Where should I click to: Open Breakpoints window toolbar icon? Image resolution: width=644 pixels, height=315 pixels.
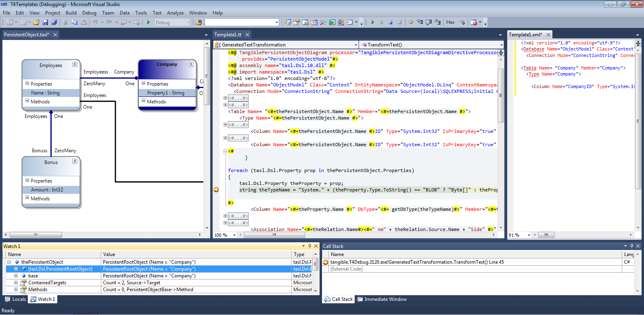pyautogui.click(x=474, y=22)
